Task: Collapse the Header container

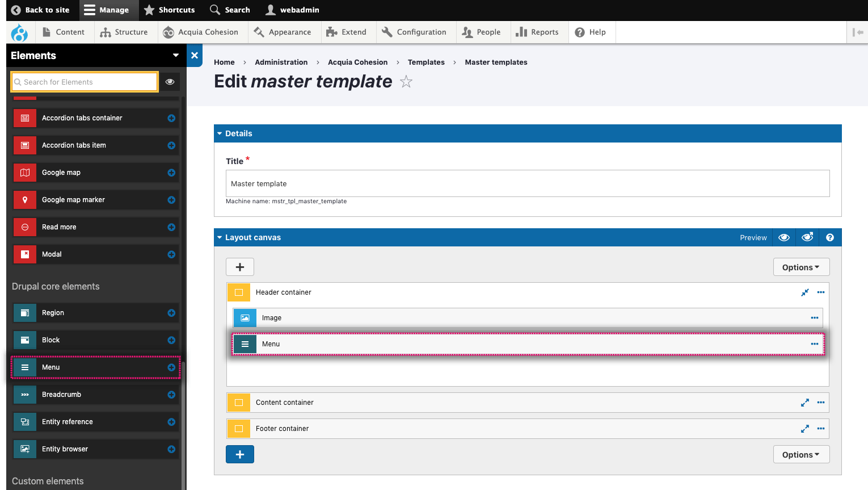Action: [805, 292]
